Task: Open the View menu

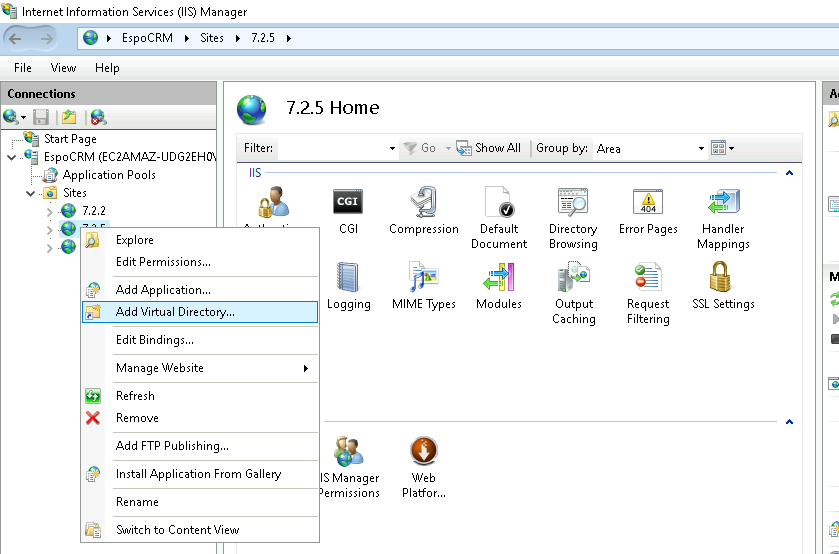Action: tap(63, 68)
